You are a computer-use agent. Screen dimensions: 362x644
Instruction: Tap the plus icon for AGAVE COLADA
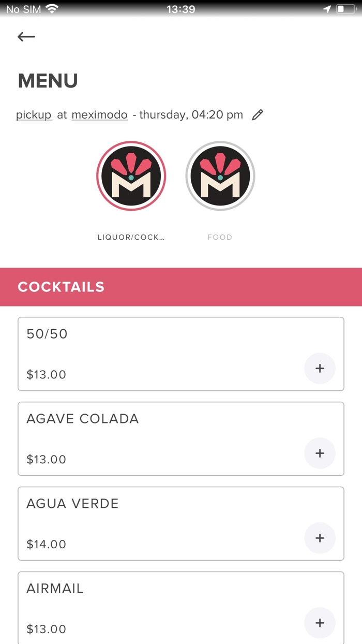pyautogui.click(x=320, y=453)
